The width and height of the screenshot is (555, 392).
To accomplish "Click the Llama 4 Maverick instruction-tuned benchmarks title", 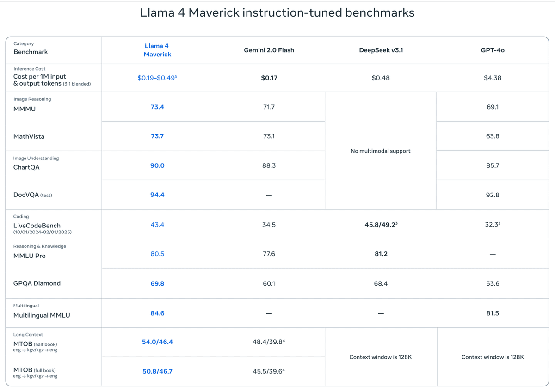I will tap(277, 13).
